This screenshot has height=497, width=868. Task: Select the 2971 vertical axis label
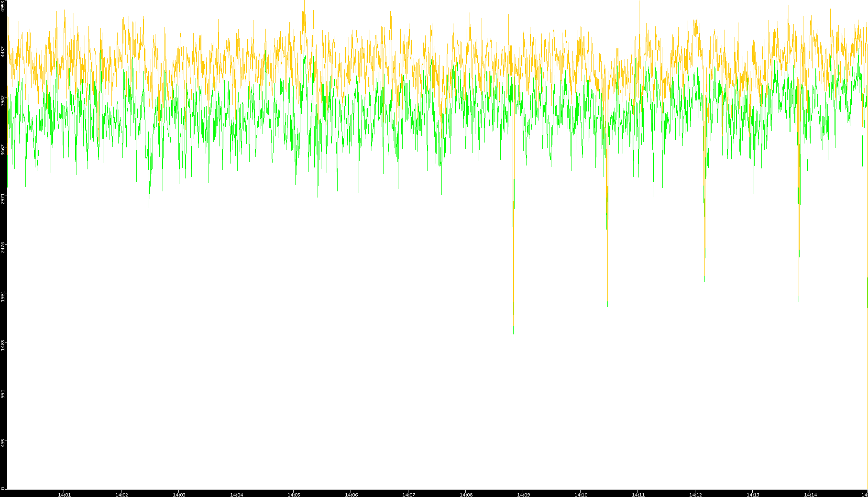[3, 198]
